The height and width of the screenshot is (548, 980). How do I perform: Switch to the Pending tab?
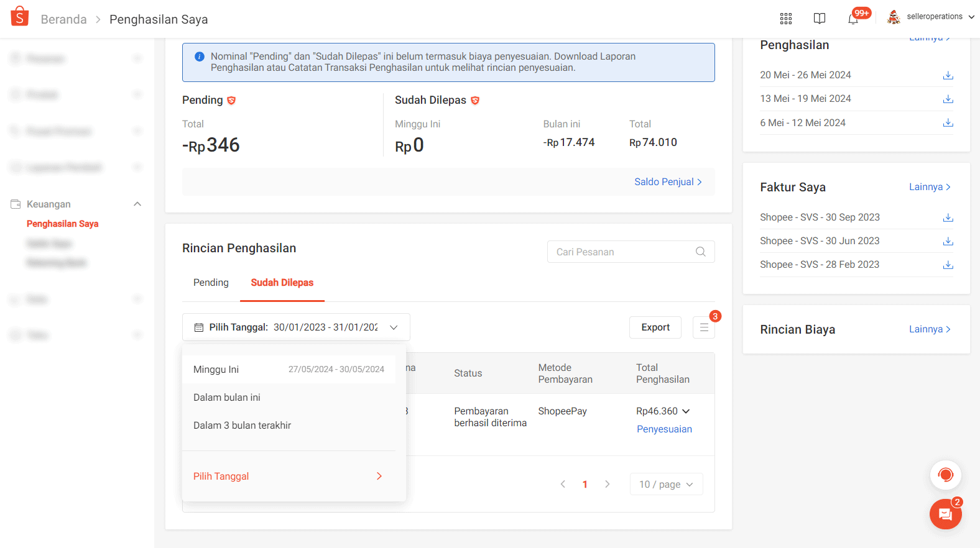[x=211, y=283]
